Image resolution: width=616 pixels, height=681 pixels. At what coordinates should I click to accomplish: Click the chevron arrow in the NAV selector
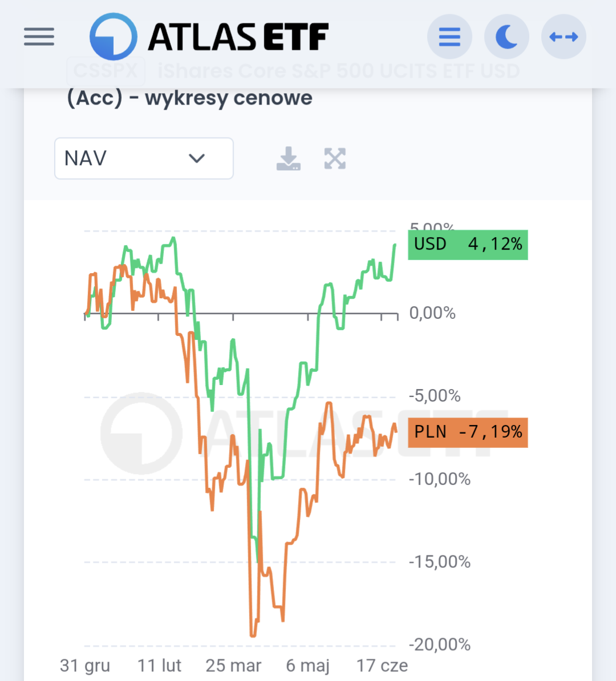pos(196,158)
